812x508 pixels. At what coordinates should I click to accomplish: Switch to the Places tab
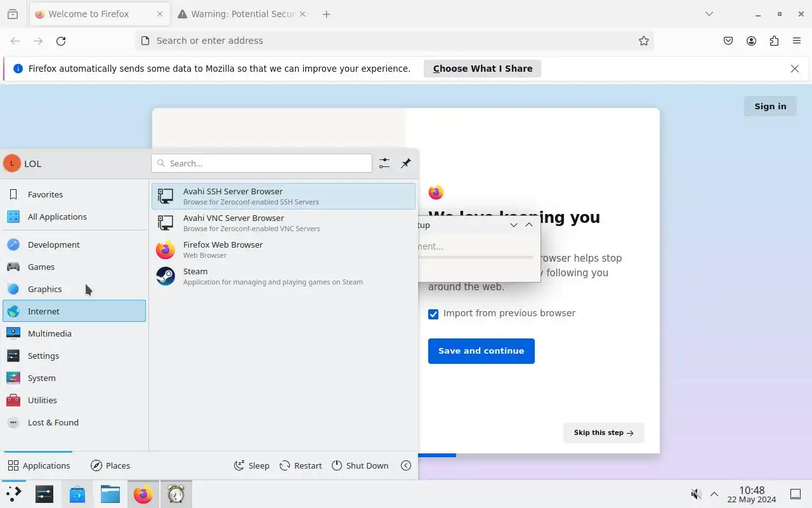[110, 465]
